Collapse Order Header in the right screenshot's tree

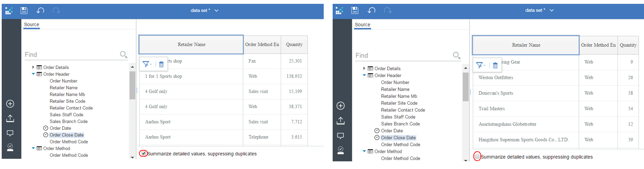coord(364,75)
